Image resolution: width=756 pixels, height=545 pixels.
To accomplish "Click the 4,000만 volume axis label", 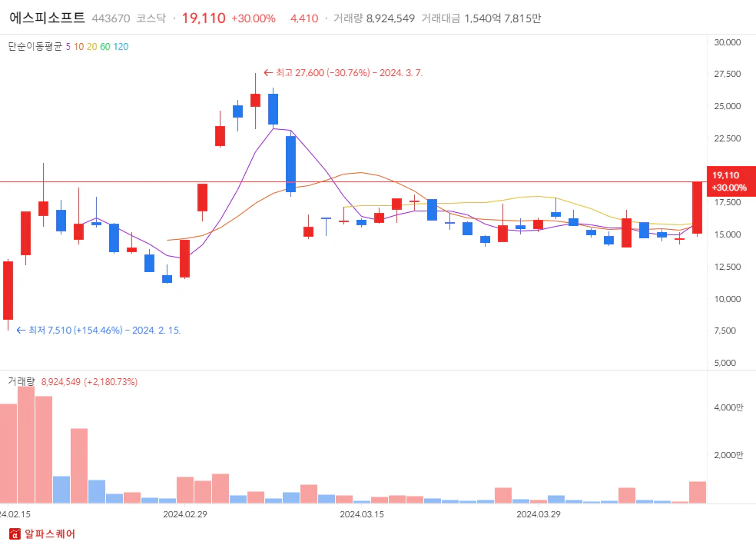I will click(728, 407).
